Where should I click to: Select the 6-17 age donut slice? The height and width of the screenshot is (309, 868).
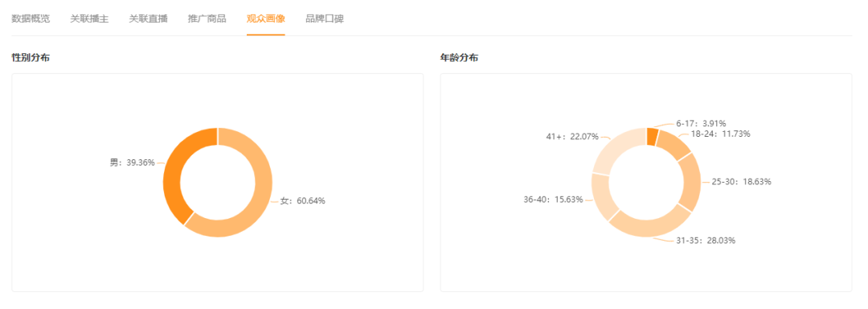652,136
